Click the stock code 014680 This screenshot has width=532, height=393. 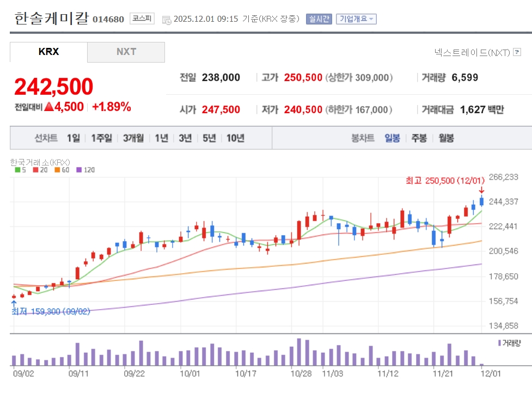click(x=108, y=20)
